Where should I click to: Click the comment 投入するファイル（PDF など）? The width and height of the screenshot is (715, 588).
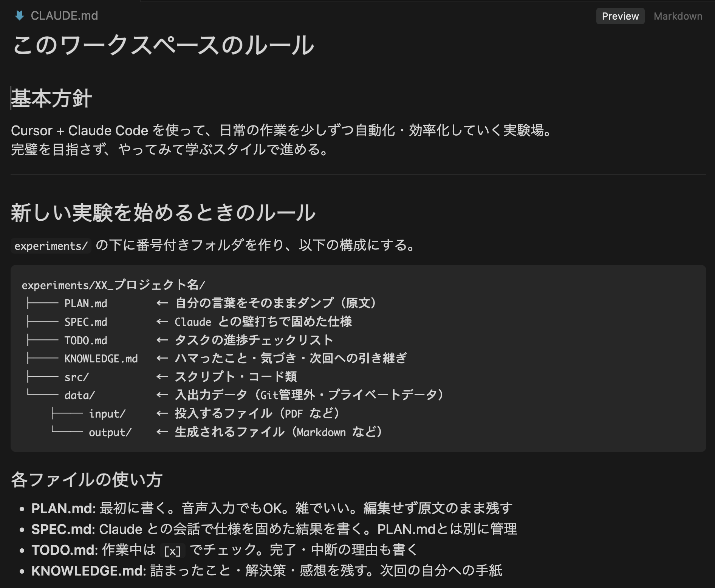[x=257, y=413]
